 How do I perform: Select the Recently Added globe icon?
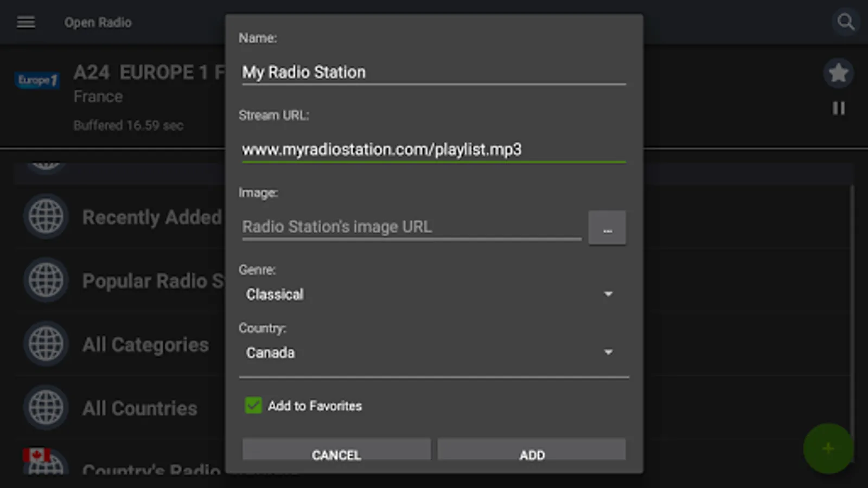(x=46, y=216)
